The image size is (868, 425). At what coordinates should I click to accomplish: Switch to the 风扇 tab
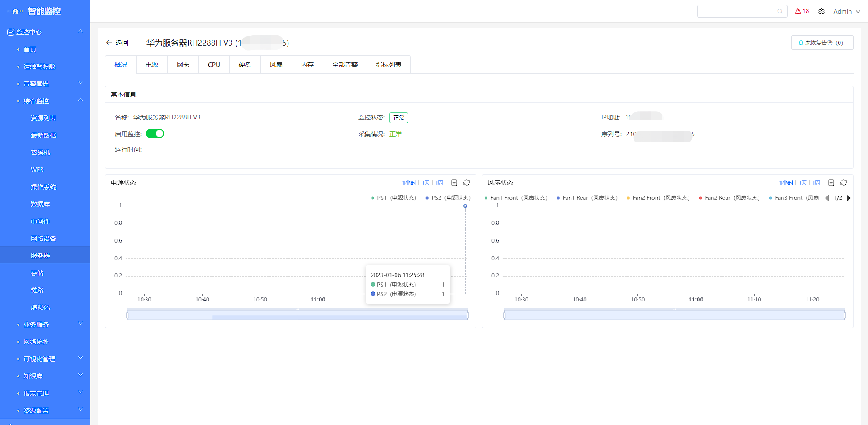[x=276, y=65]
